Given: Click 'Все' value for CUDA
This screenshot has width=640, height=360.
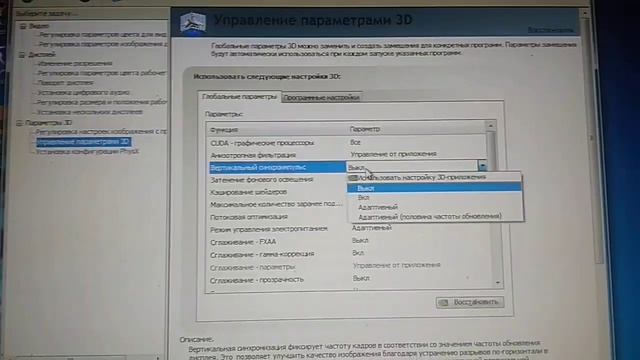Looking at the screenshot, I should (x=355, y=142).
